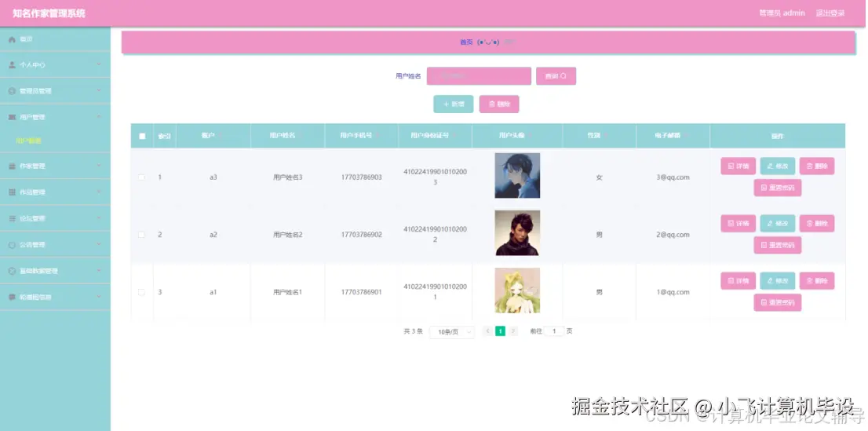The width and height of the screenshot is (868, 431).
Task: Click 重置密码 for user a1
Action: pyautogui.click(x=777, y=302)
